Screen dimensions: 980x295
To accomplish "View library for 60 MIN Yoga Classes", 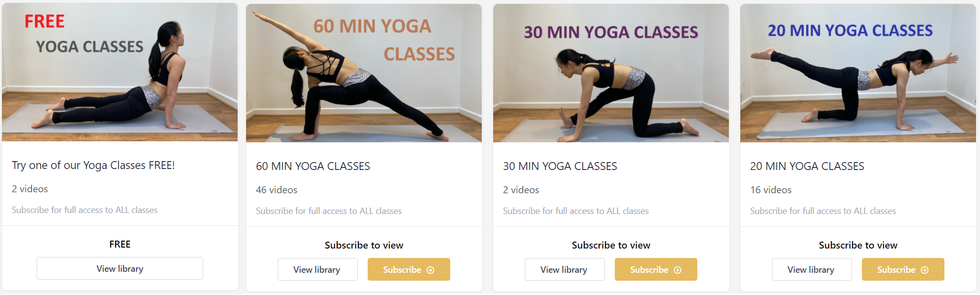I will click(x=317, y=269).
